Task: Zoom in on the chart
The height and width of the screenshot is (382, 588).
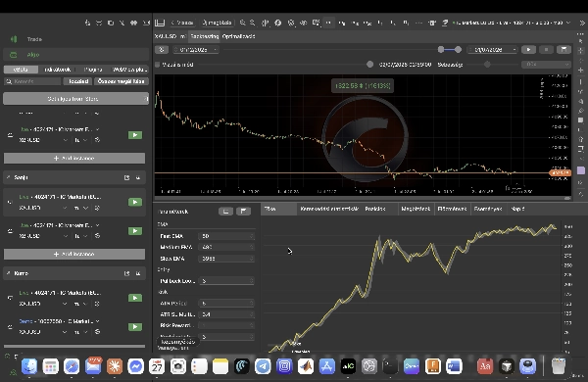Action: pos(243,23)
